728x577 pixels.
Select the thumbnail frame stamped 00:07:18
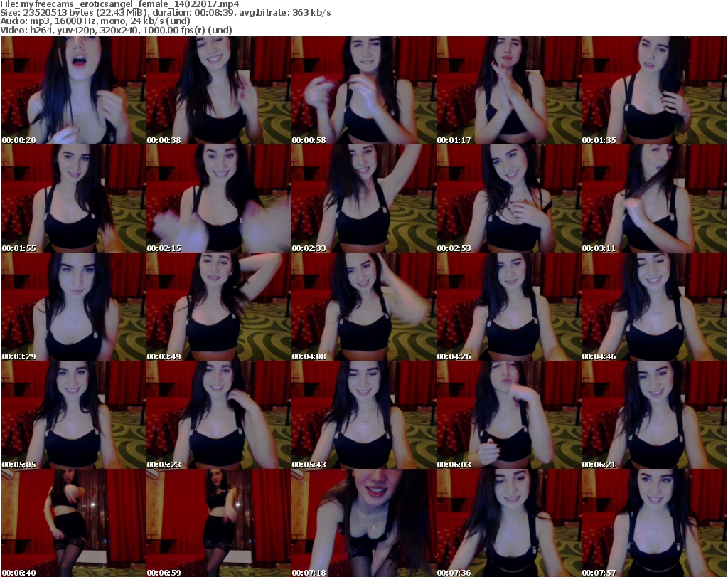click(363, 523)
